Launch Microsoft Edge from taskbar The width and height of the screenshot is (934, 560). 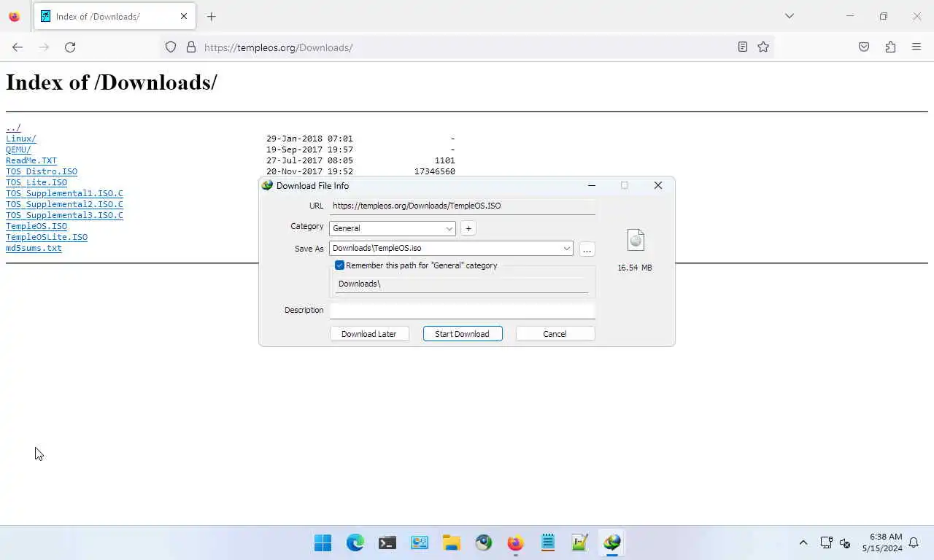coord(355,542)
